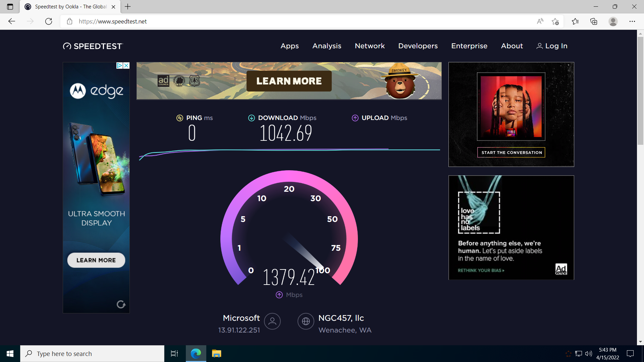The height and width of the screenshot is (362, 644).
Task: Click START THE CONVERSATION ad button
Action: coord(511,153)
